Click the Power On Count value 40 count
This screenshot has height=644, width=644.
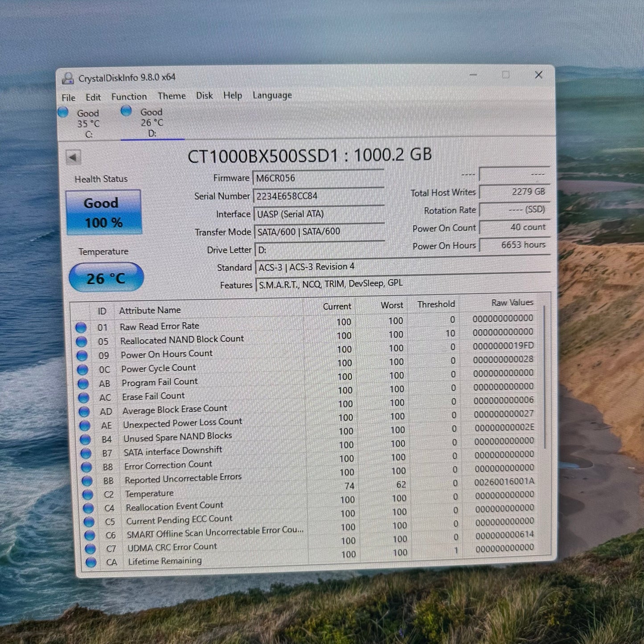pyautogui.click(x=515, y=227)
